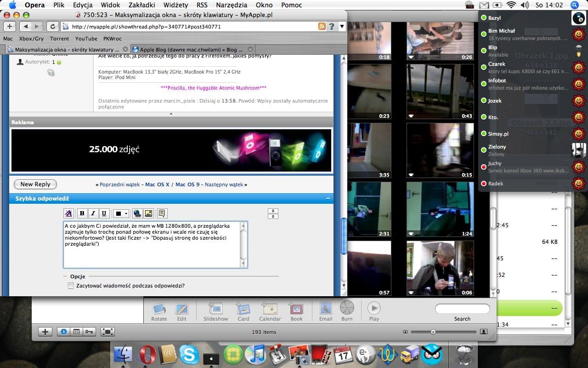Open a new tab with plus button
The width and height of the screenshot is (588, 368).
click(x=10, y=26)
